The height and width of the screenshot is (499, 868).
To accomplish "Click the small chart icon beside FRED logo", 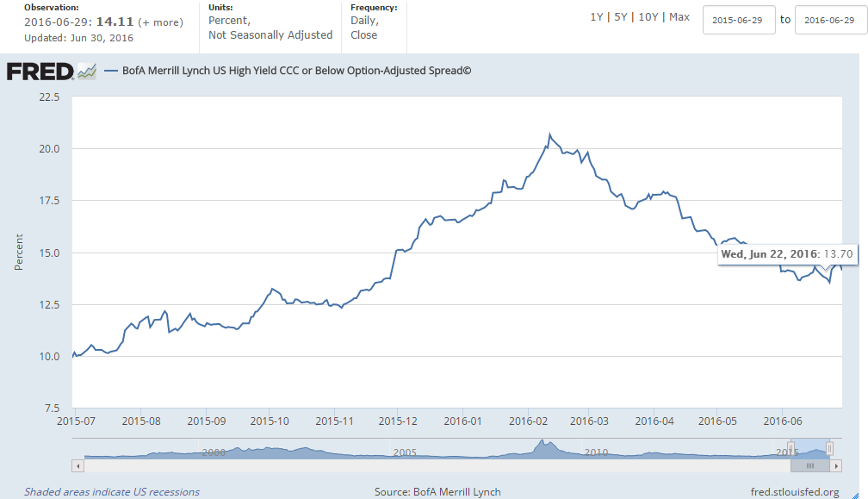I will coord(87,72).
